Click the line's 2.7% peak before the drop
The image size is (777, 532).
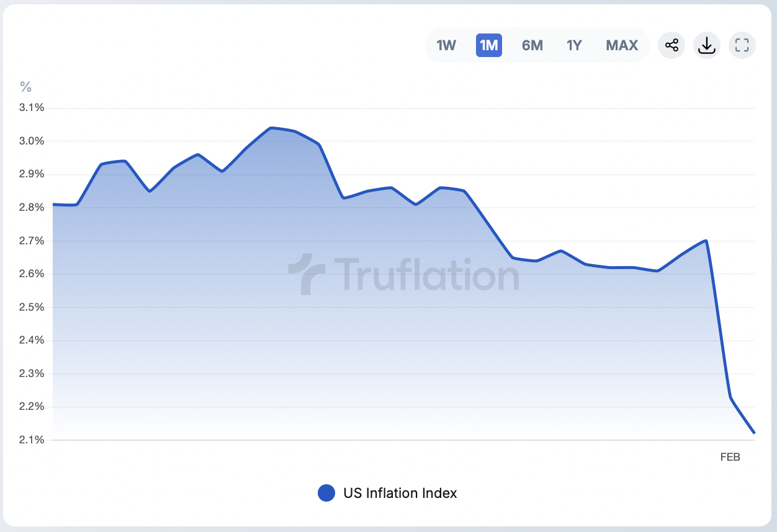pyautogui.click(x=706, y=241)
